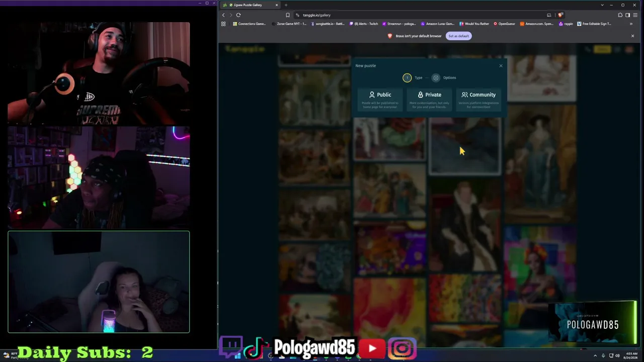
Task: View site information for tanggle.io
Action: [x=298, y=15]
